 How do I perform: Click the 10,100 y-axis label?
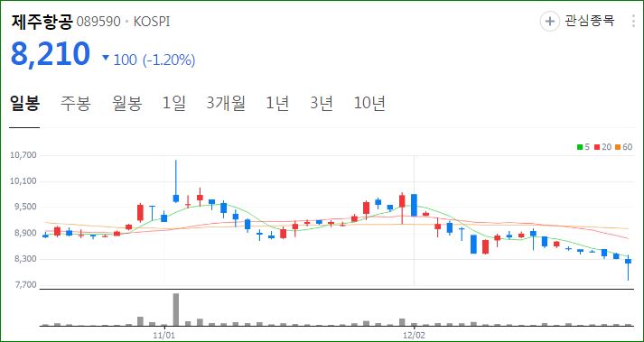point(24,181)
